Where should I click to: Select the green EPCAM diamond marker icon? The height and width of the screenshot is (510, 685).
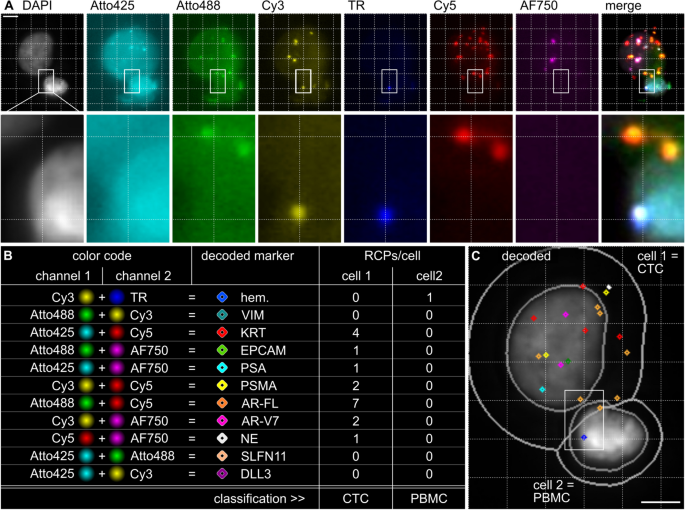[222, 350]
